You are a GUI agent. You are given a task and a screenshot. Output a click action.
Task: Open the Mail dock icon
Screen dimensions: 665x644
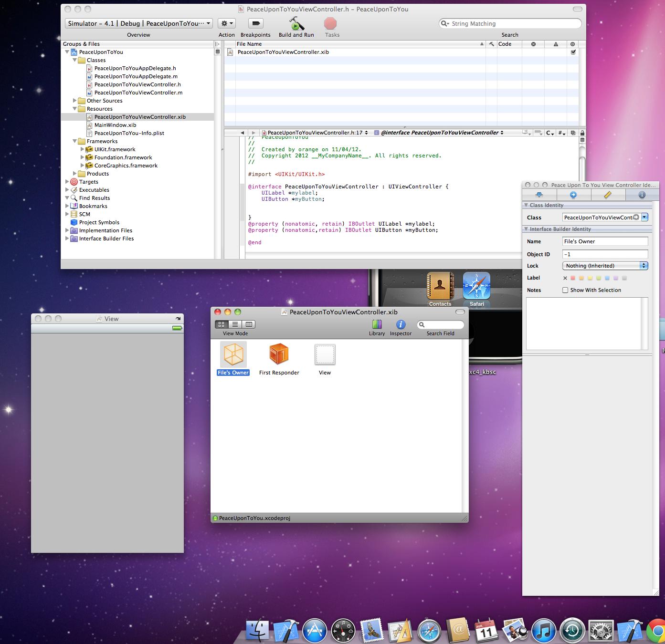(372, 631)
